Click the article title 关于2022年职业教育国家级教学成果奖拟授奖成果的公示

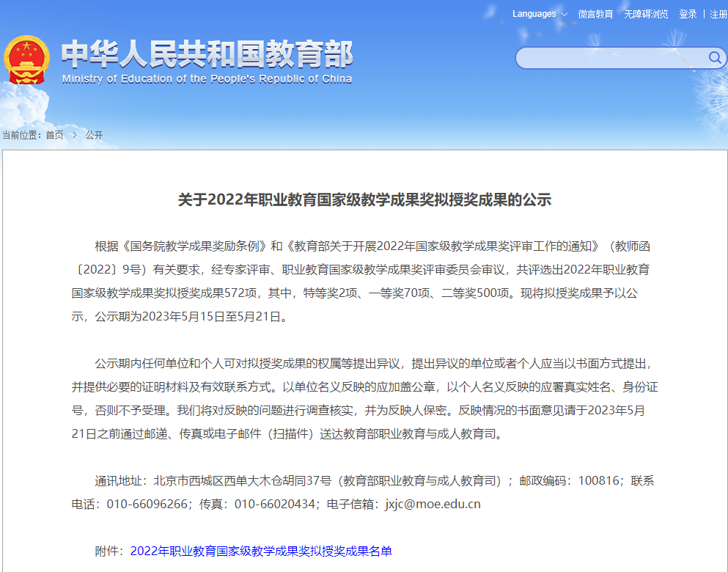pos(364,199)
